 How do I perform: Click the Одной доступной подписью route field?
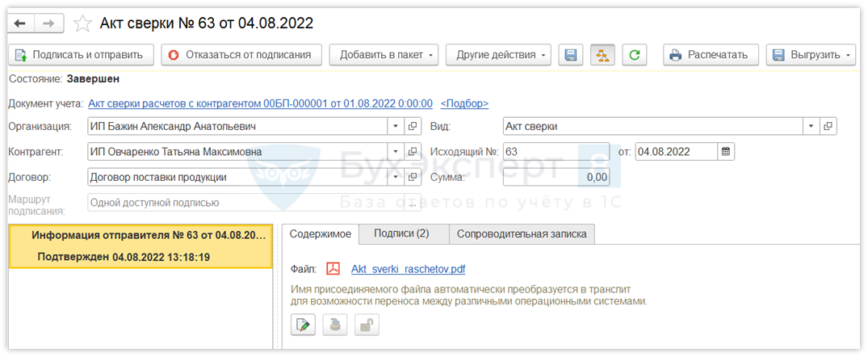(x=245, y=203)
